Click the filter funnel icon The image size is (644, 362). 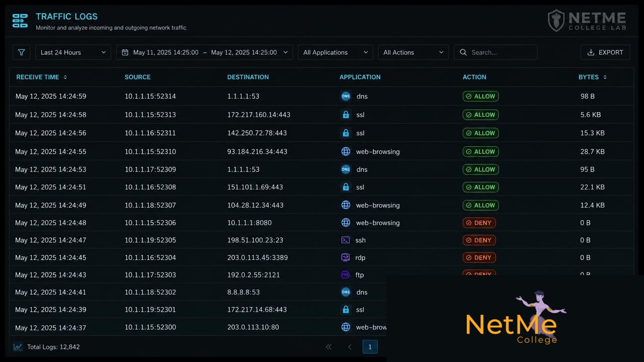[x=21, y=52]
